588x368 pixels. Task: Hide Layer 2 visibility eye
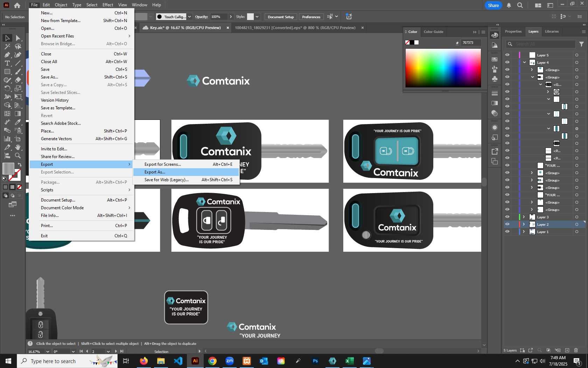[507, 224]
